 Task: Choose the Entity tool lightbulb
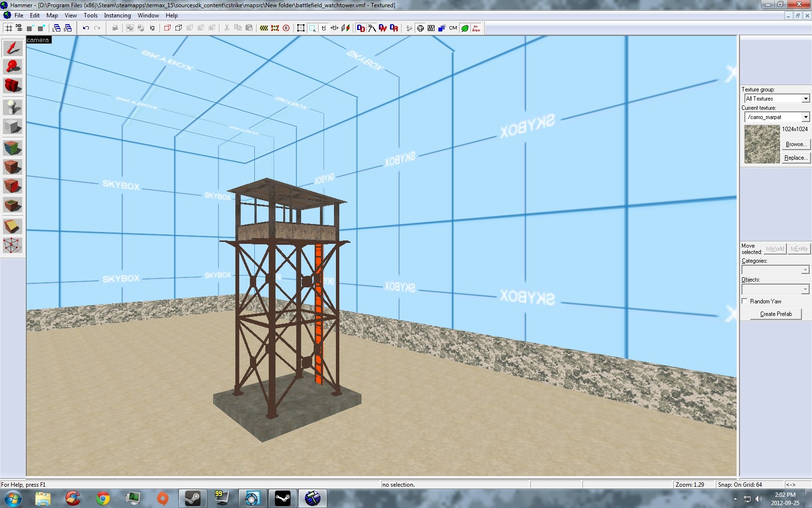point(13,106)
